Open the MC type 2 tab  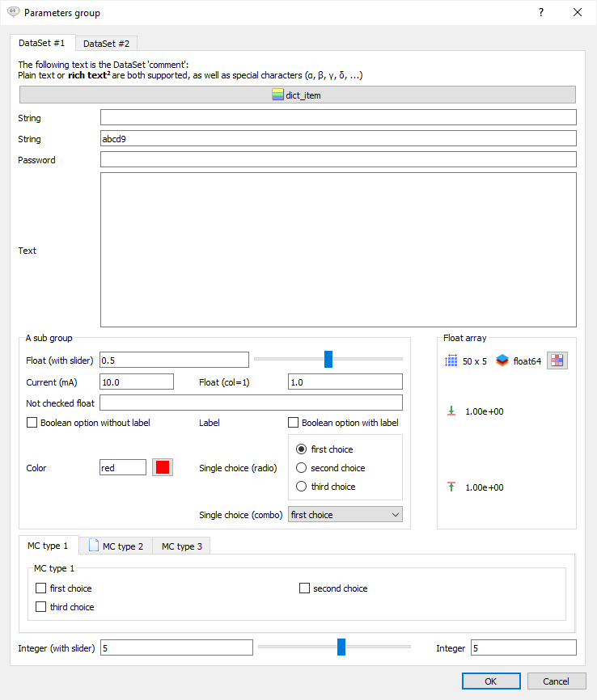tap(116, 546)
